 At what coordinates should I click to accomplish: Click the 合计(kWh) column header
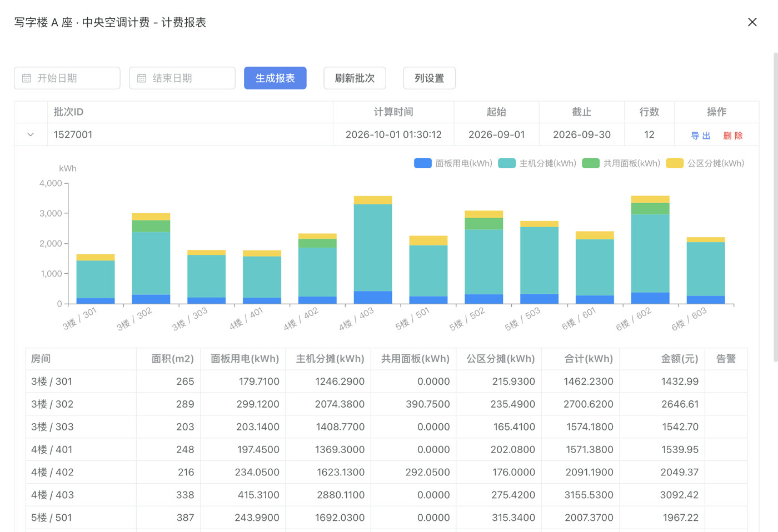click(x=581, y=359)
